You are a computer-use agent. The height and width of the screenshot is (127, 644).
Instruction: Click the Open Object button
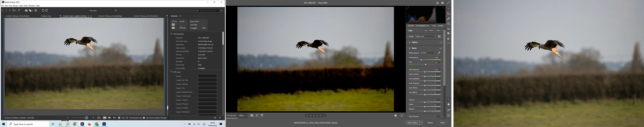click(413, 123)
